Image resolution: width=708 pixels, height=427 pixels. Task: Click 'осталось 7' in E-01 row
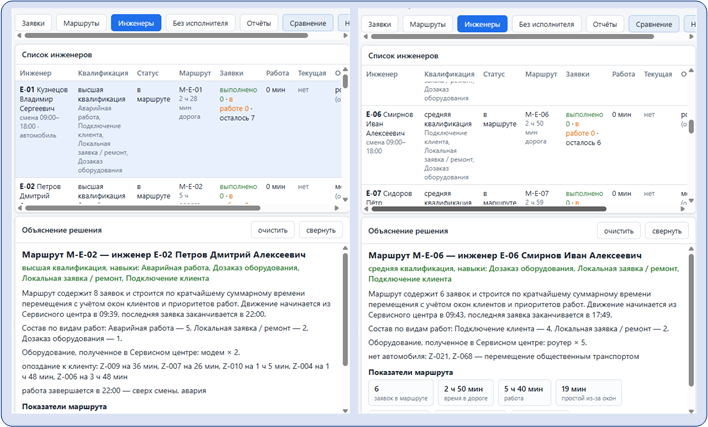(237, 118)
